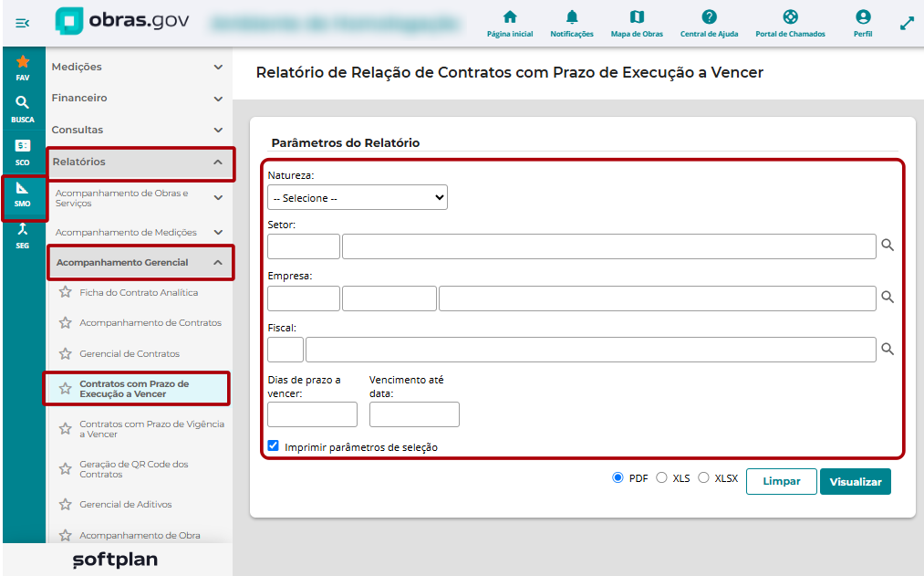Focus the second Empresa code field
Viewport: 924px width, 576px height.
[x=389, y=298]
